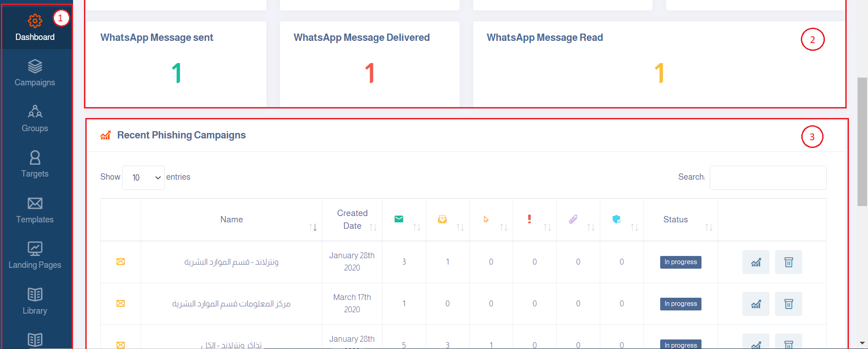Click March 17th campaign's Arabic name

231,304
